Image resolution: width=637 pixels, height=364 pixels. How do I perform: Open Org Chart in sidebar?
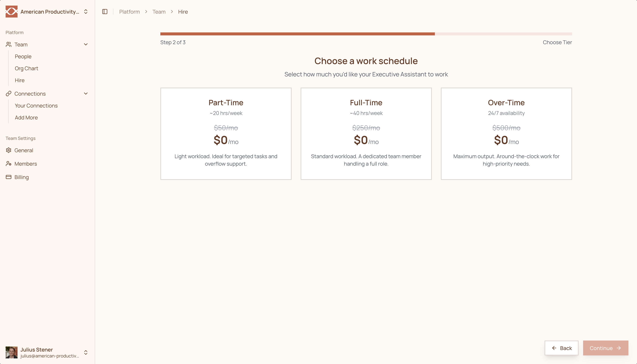point(26,68)
